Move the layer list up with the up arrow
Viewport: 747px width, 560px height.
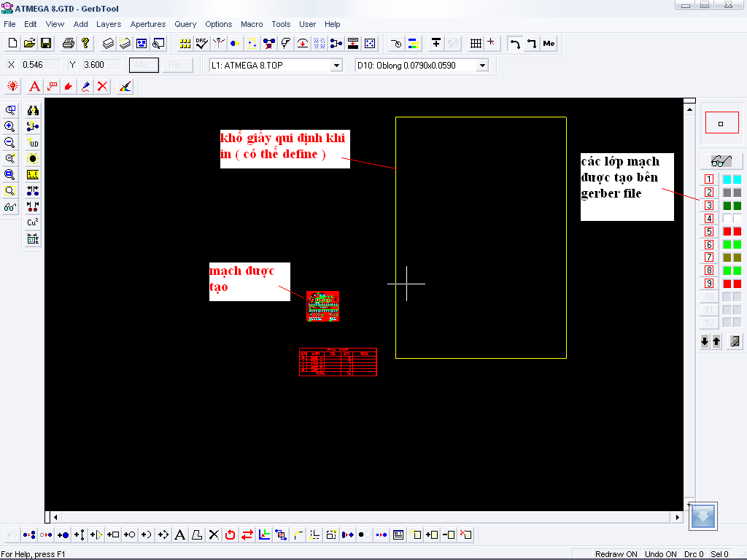716,341
